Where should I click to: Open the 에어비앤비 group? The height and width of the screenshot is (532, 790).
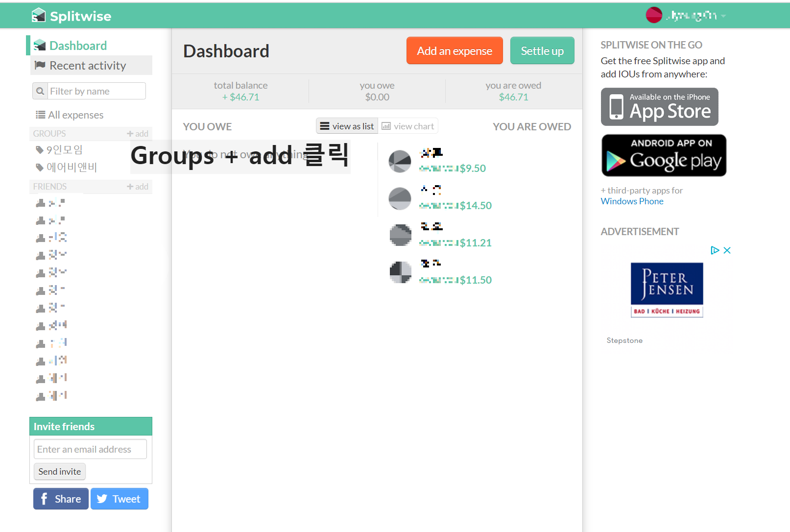[72, 167]
